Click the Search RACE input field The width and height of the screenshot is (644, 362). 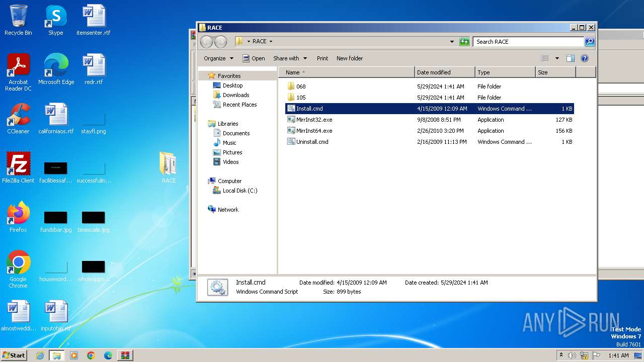(528, 42)
